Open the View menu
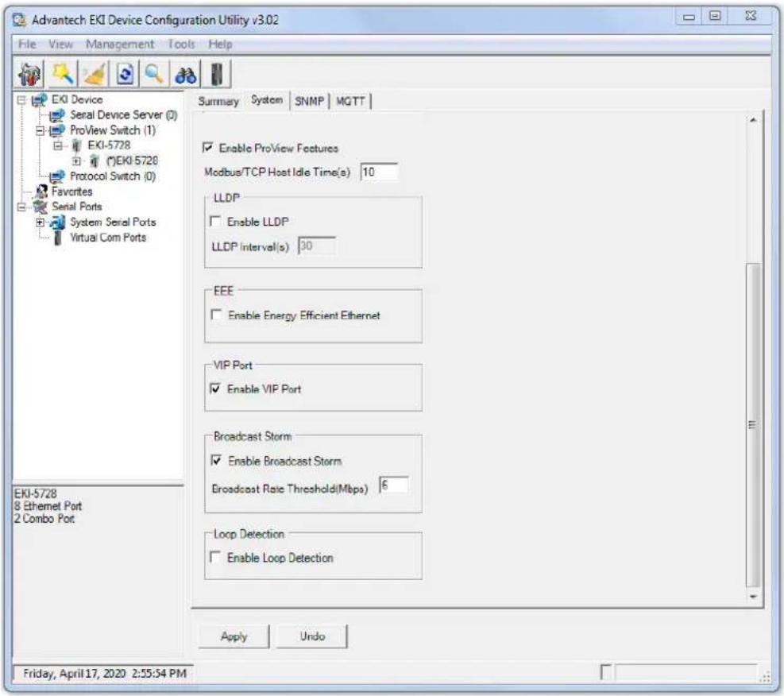 pos(60,44)
